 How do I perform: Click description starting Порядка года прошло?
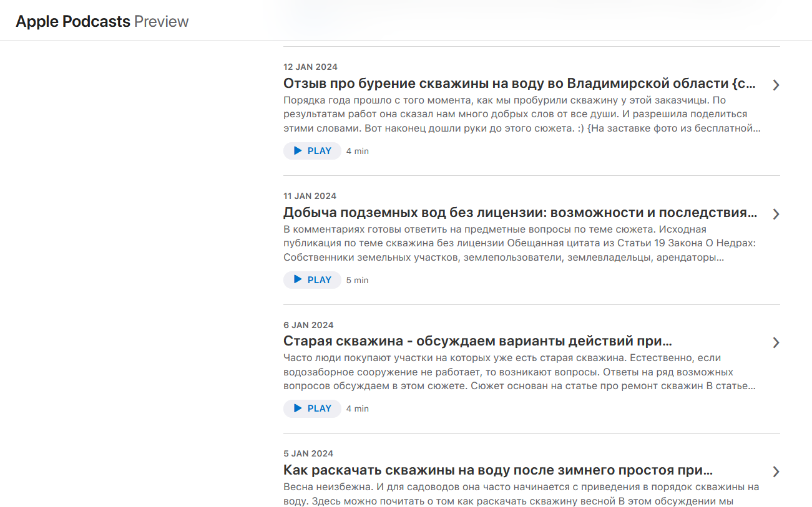coord(522,114)
